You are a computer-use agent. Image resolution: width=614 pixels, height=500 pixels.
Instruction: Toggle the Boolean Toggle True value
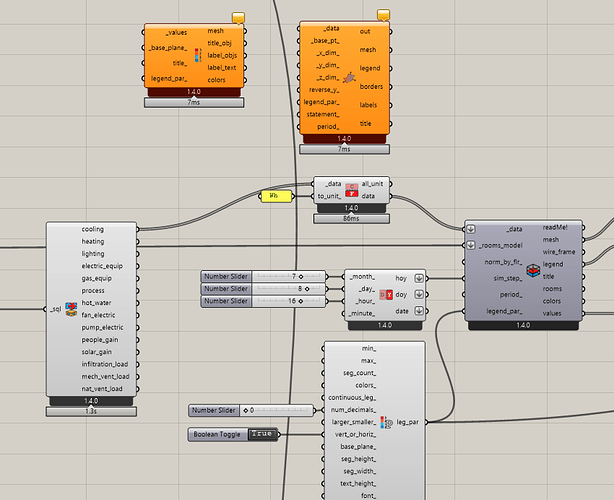click(262, 434)
